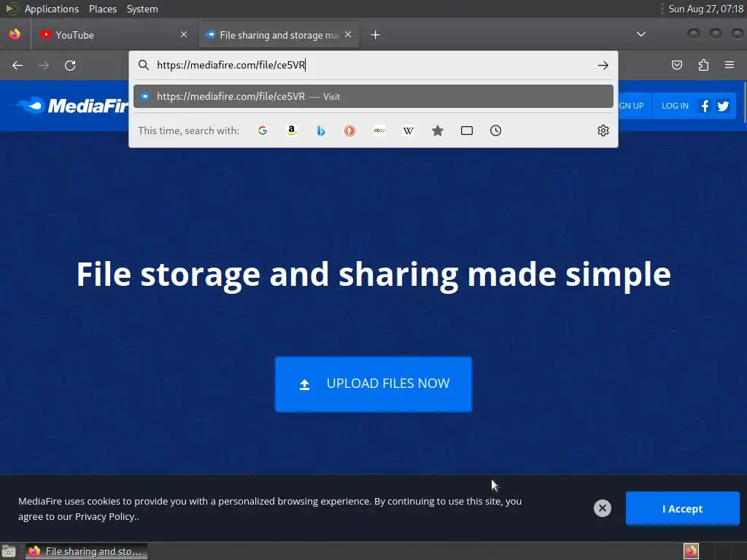The width and height of the screenshot is (747, 560).
Task: Reload the current page
Action: click(x=70, y=65)
